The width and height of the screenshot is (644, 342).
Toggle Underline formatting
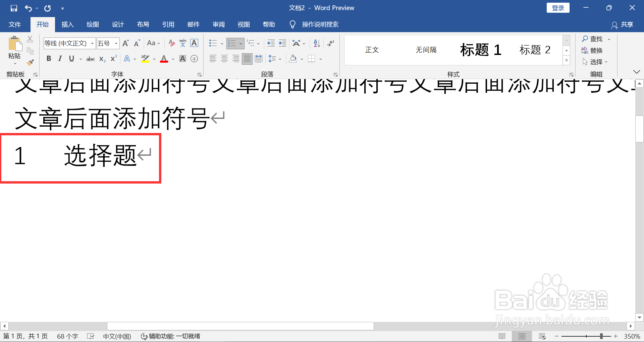[x=71, y=59]
